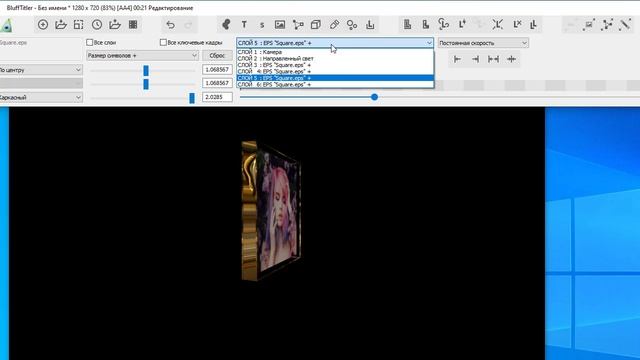
Task: Click the previous key bracket icon
Action: pyautogui.click(x=457, y=59)
